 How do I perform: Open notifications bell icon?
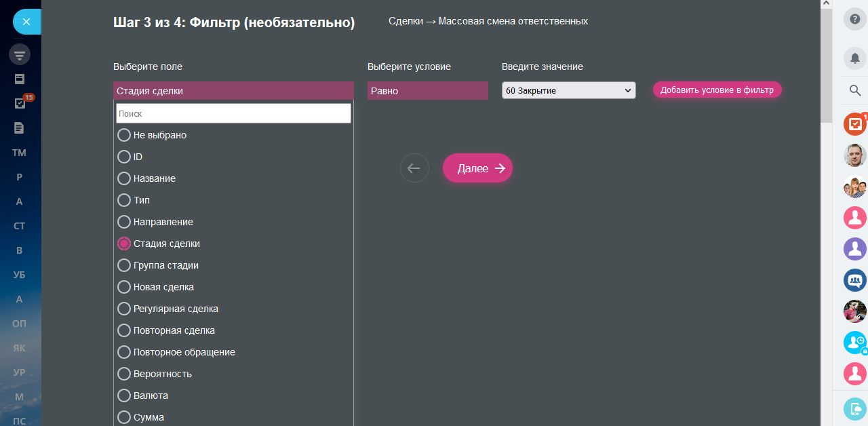click(854, 58)
